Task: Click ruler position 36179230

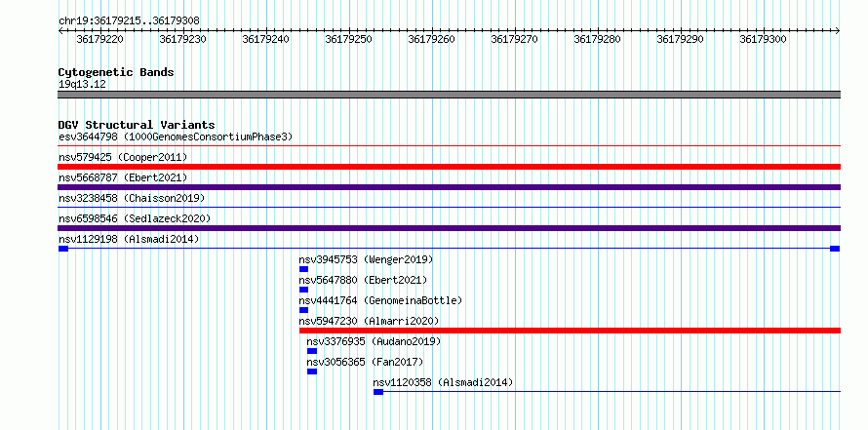Action: [x=183, y=39]
